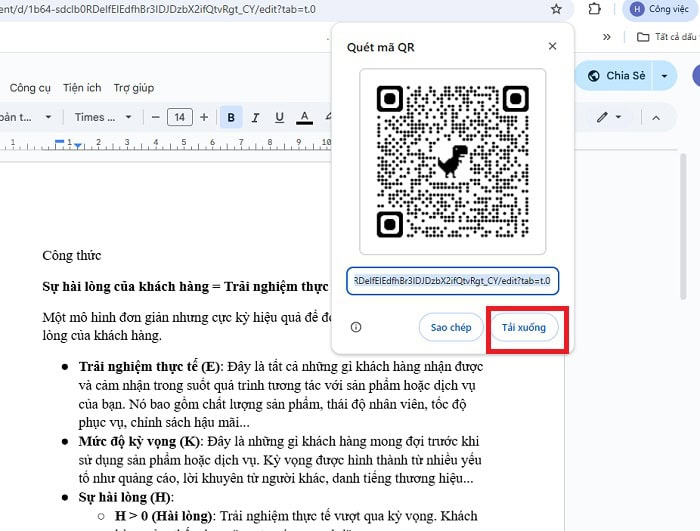Click the left indent marker on ruler

pos(78,146)
